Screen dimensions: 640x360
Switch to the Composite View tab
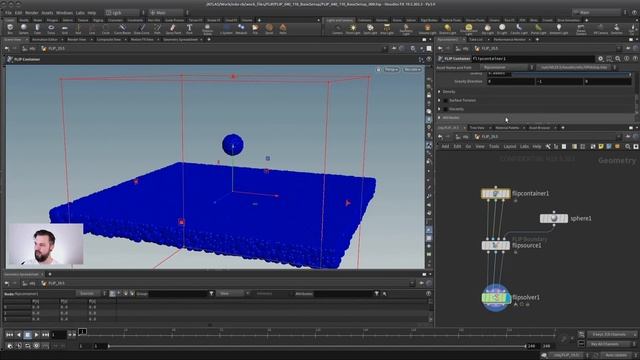(109, 40)
